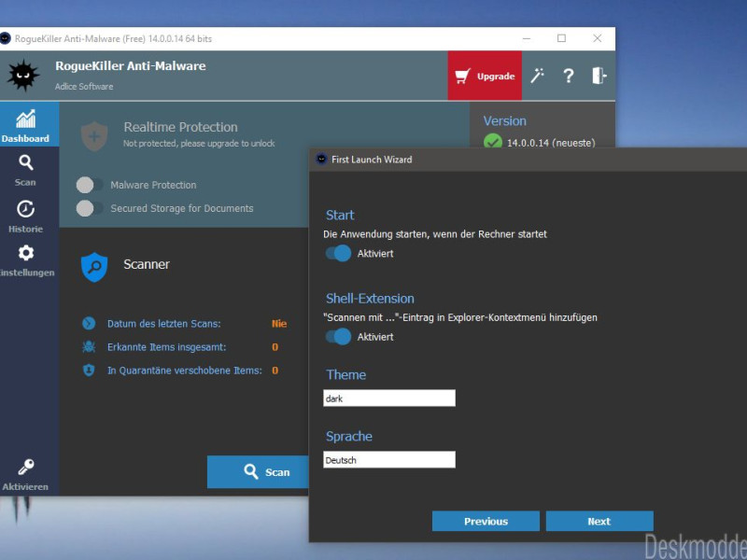Open the magic wand wizard icon

(x=538, y=76)
